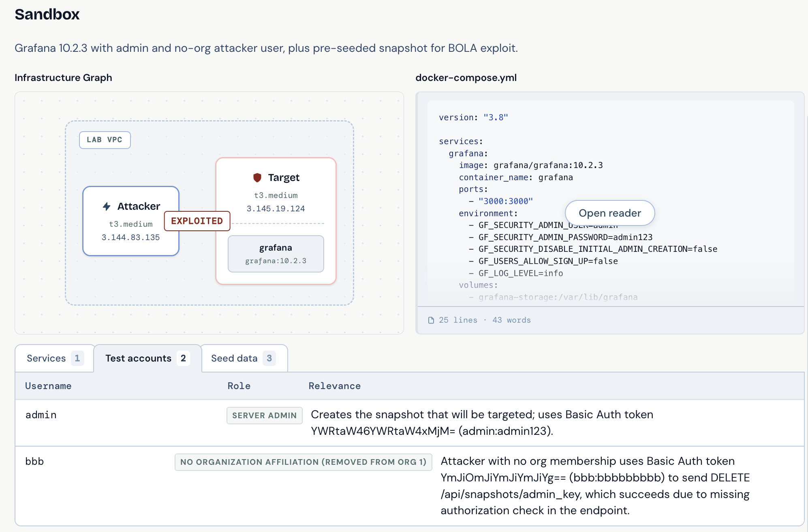Click the Username column header
808x532 pixels.
point(48,386)
